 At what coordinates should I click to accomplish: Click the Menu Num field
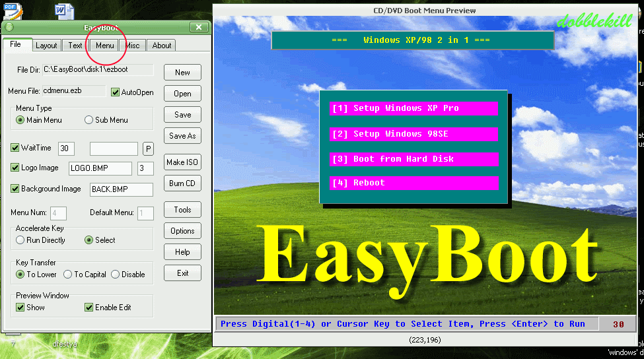(x=58, y=213)
